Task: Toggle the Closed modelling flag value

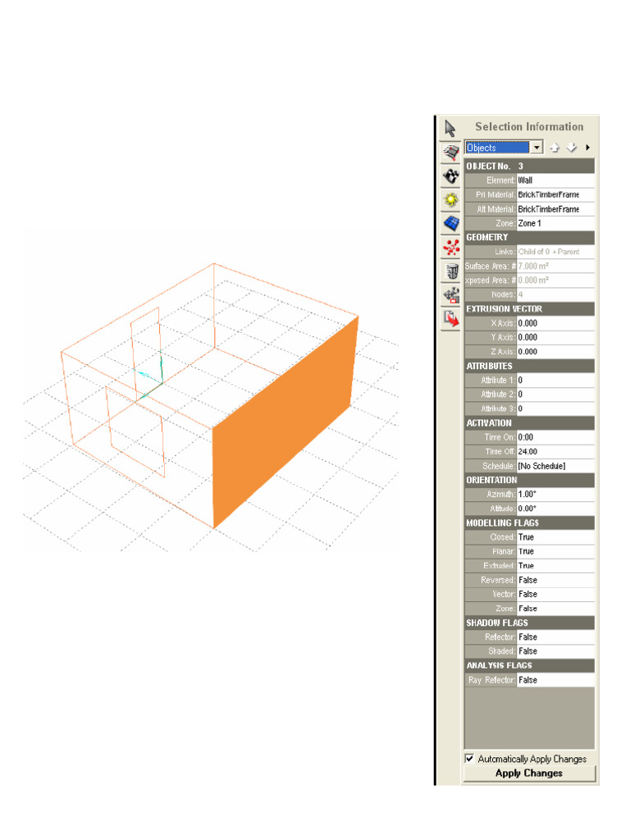Action: pyautogui.click(x=555, y=537)
